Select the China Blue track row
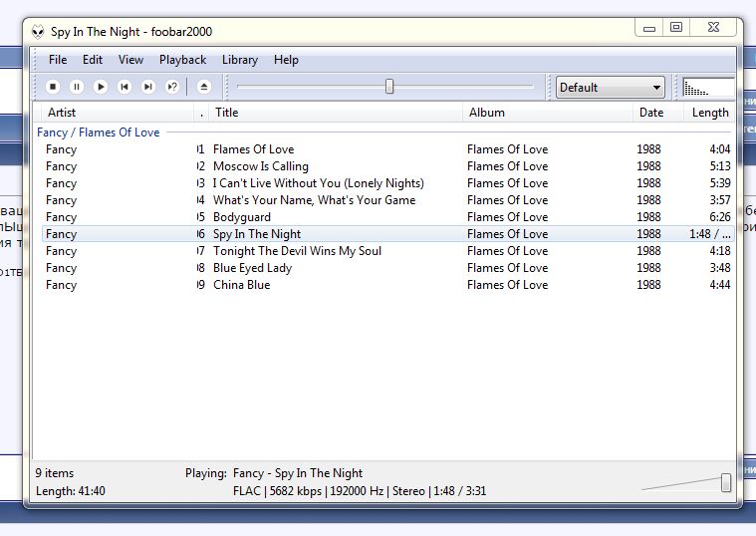 tap(241, 285)
